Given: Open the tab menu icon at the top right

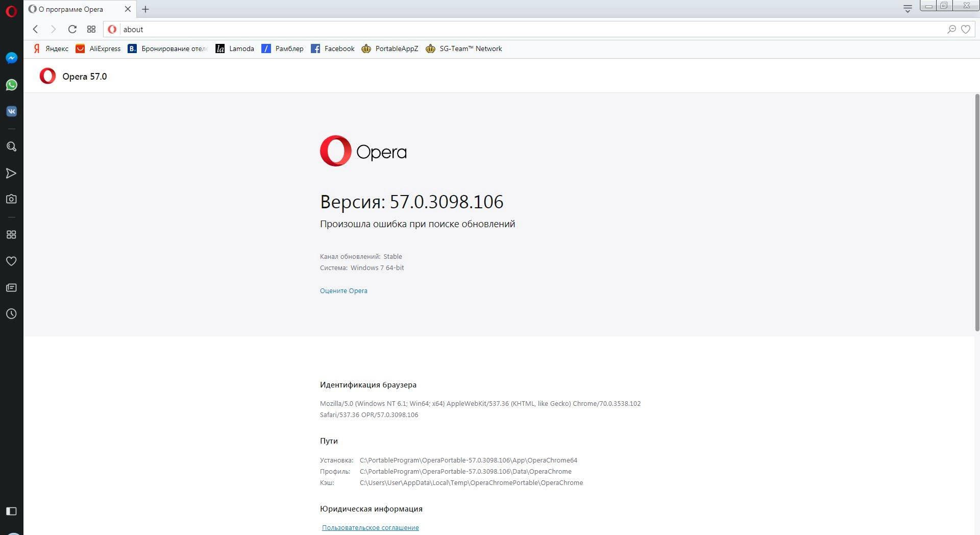Looking at the screenshot, I should coord(908,9).
